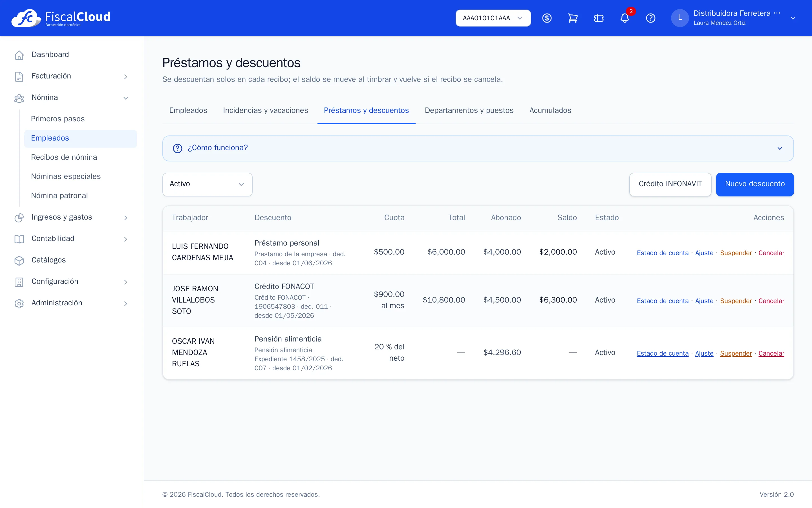Image resolution: width=812 pixels, height=508 pixels.
Task: Click the Dashboard home icon
Action: [x=19, y=55]
